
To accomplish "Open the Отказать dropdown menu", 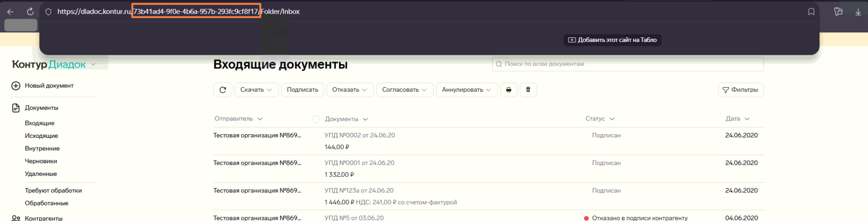I will [350, 90].
